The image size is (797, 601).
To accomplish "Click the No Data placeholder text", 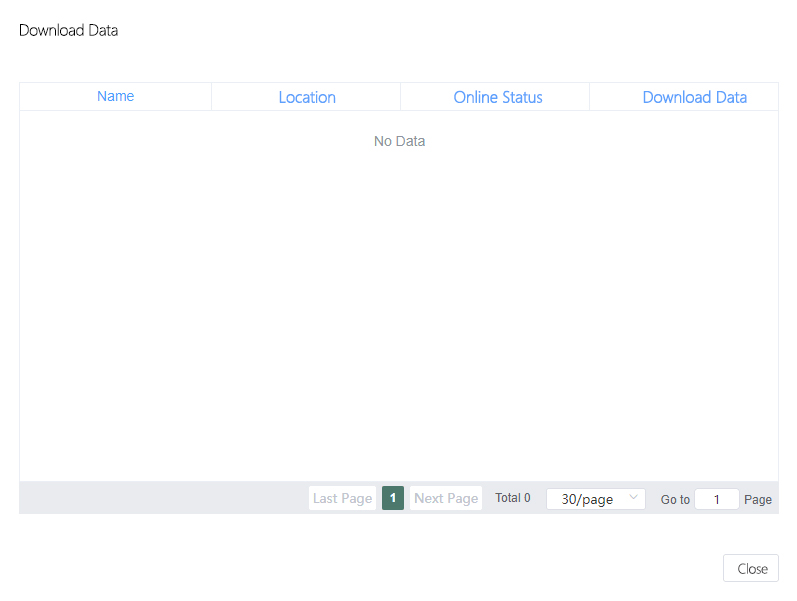I will [399, 141].
